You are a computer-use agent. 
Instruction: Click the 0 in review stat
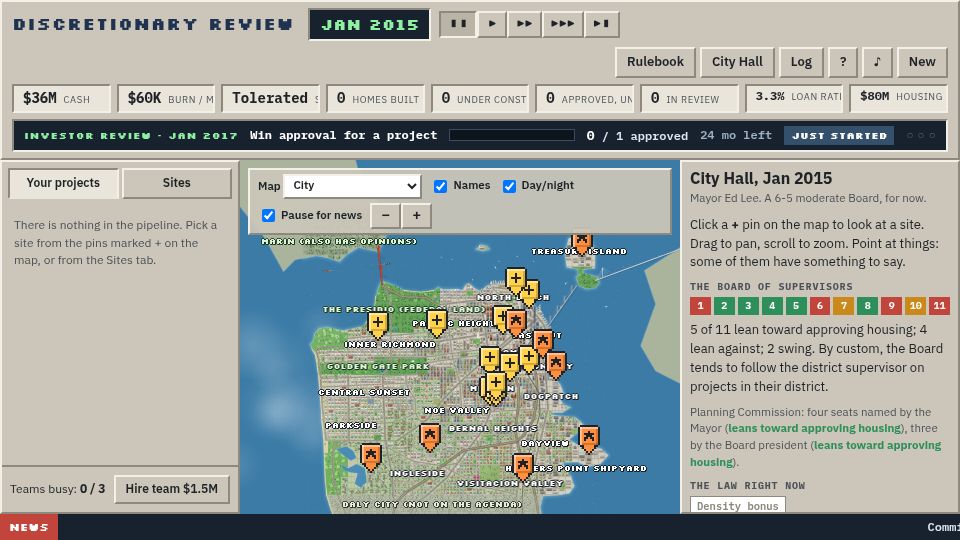[x=689, y=99]
